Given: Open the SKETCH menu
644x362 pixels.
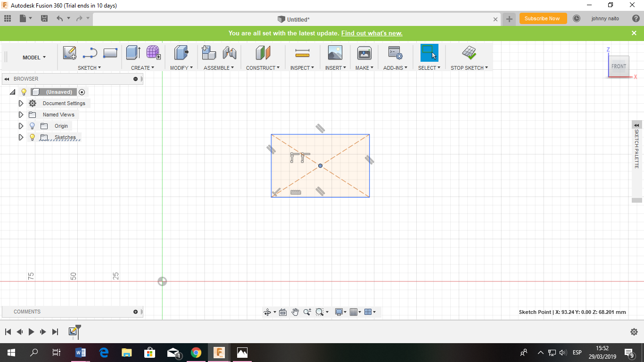Looking at the screenshot, I should [x=90, y=68].
